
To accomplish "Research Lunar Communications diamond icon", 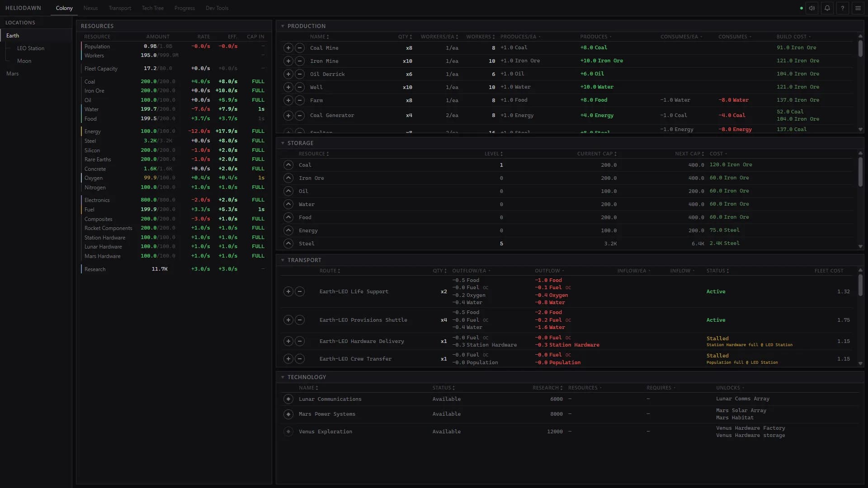I will (288, 399).
